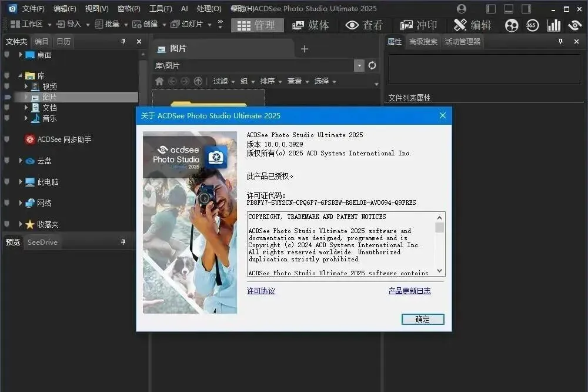Open the Panes menu

(x=129, y=9)
